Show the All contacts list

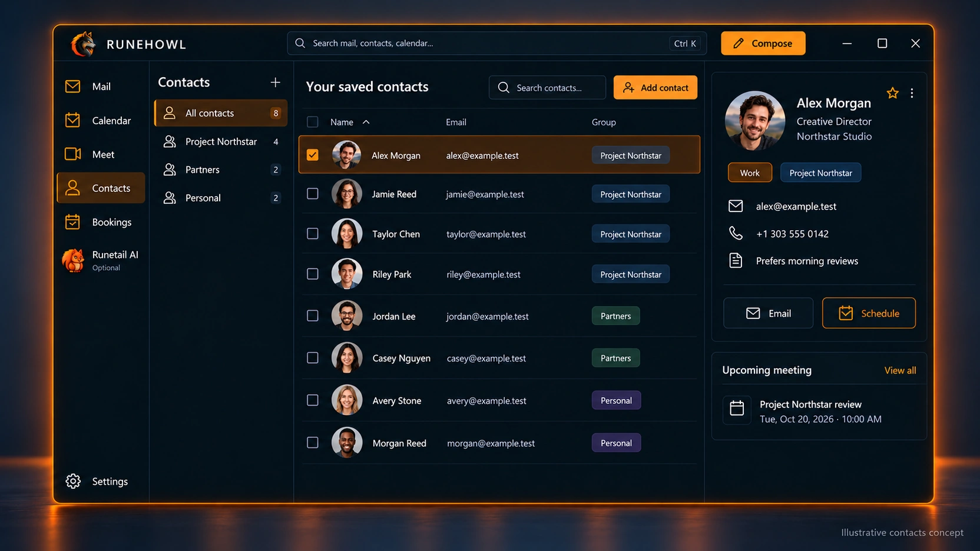click(221, 113)
